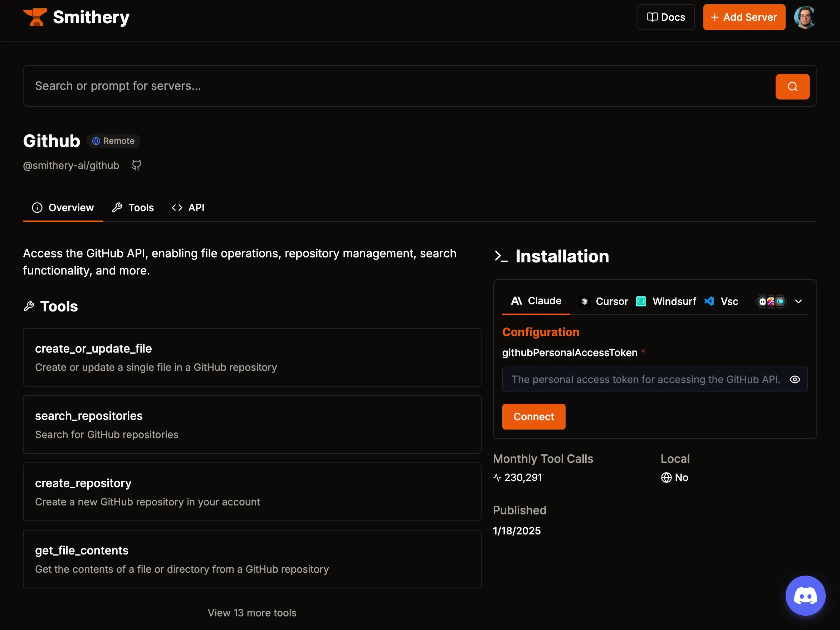Viewport: 840px width, 630px height.
Task: Open the API tab
Action: (188, 208)
